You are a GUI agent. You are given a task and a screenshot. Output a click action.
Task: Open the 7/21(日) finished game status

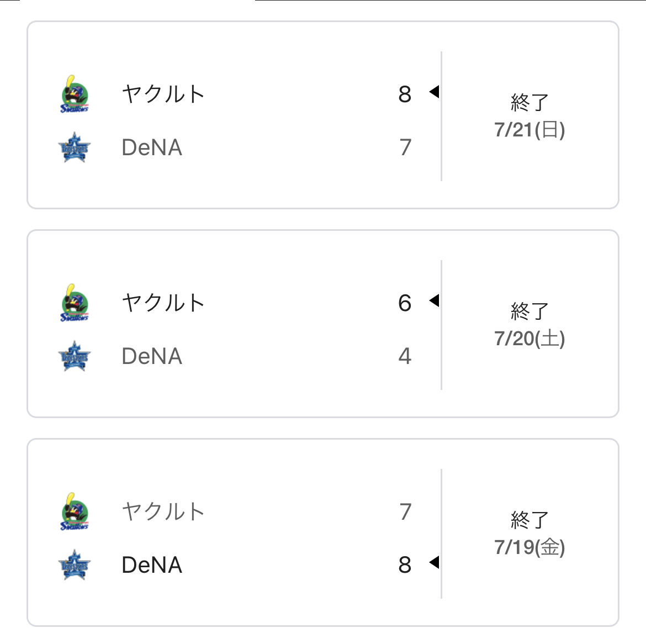[x=529, y=116]
